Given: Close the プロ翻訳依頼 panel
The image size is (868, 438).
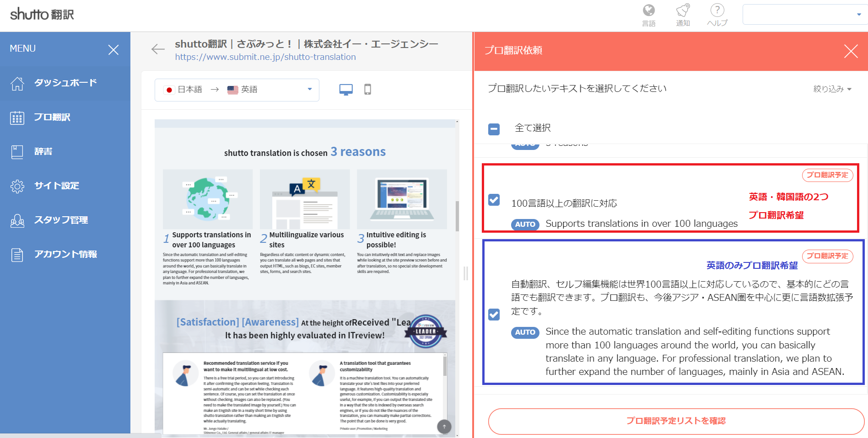Looking at the screenshot, I should (851, 51).
